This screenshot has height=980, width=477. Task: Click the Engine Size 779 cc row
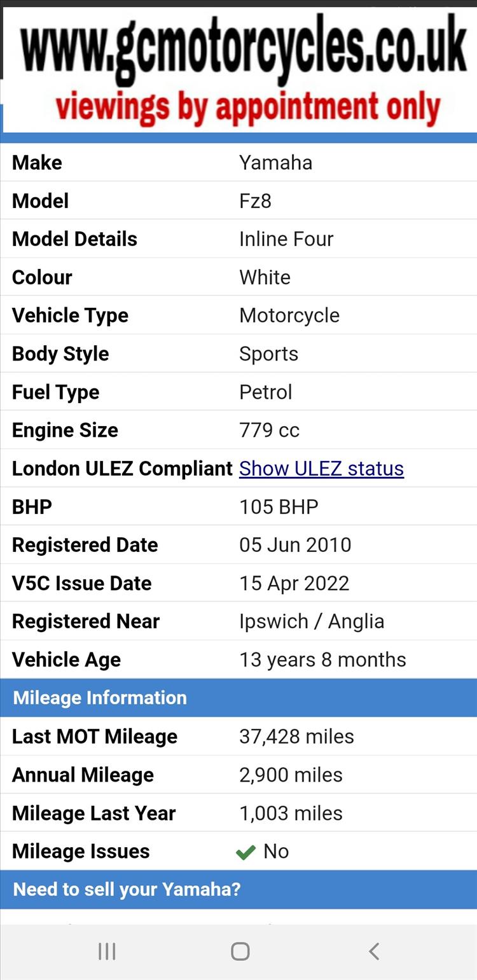[238, 430]
